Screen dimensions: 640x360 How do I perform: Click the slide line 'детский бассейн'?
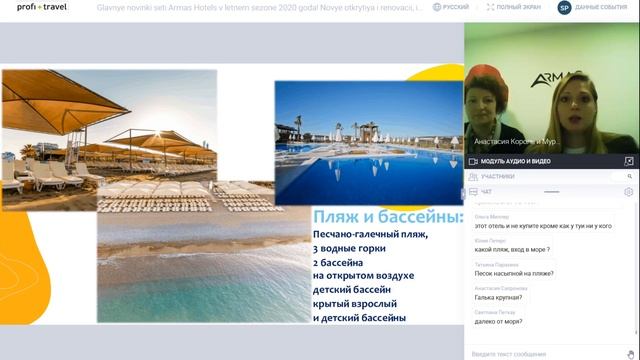(x=352, y=290)
